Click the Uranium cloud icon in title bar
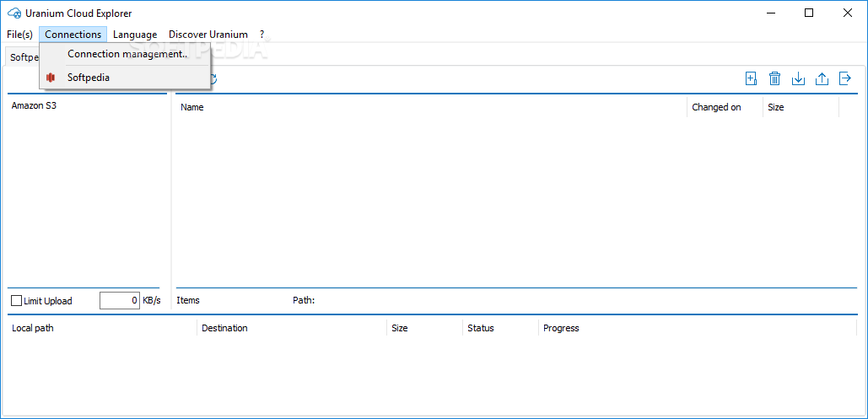The image size is (868, 419). 13,13
